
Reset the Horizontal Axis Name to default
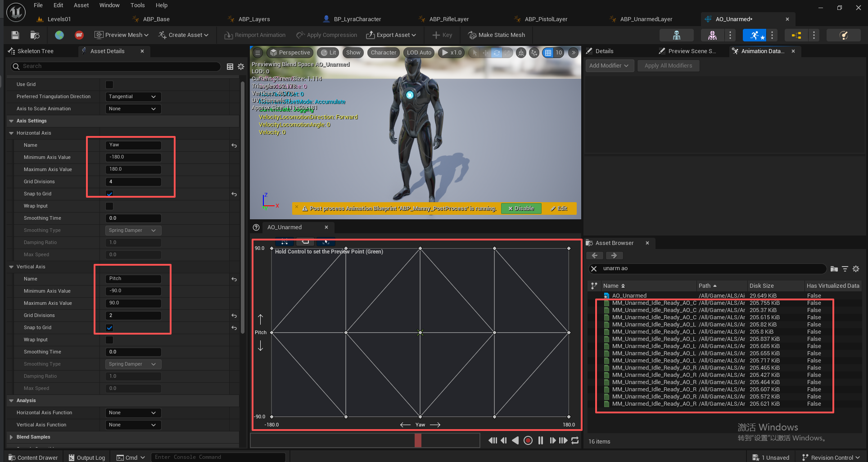(x=234, y=145)
